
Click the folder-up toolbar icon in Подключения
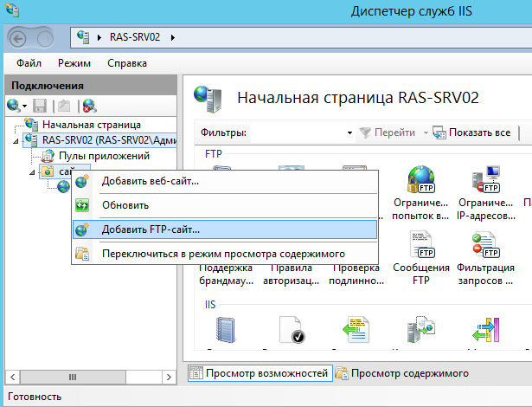[64, 106]
